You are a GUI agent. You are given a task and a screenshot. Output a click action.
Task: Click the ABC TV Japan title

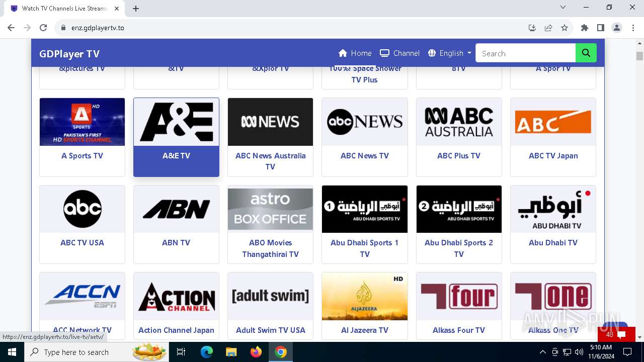553,156
